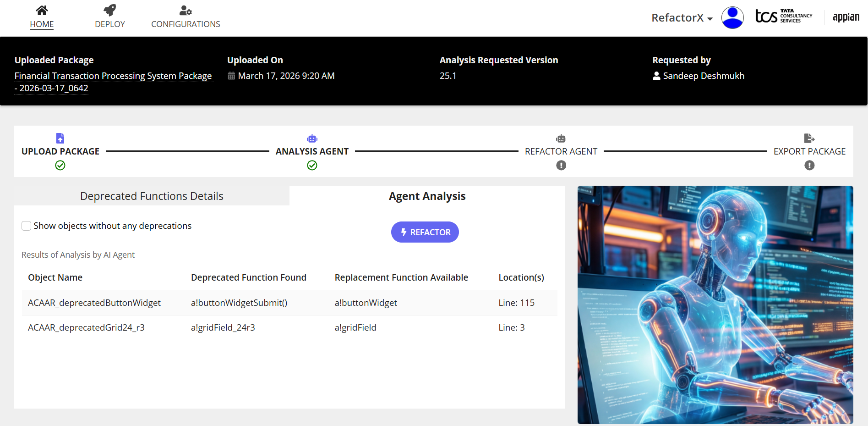Click the Home house icon
This screenshot has height=426, width=868.
tap(42, 10)
